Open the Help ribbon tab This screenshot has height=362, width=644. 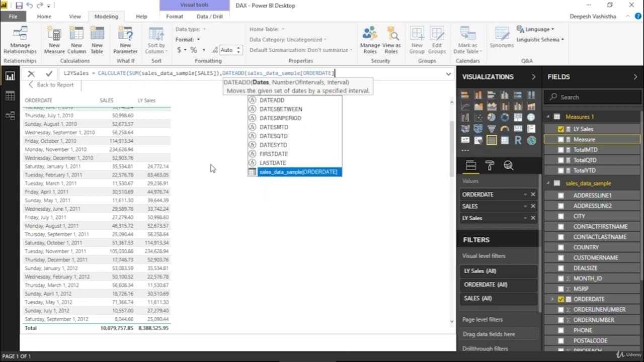click(x=142, y=16)
